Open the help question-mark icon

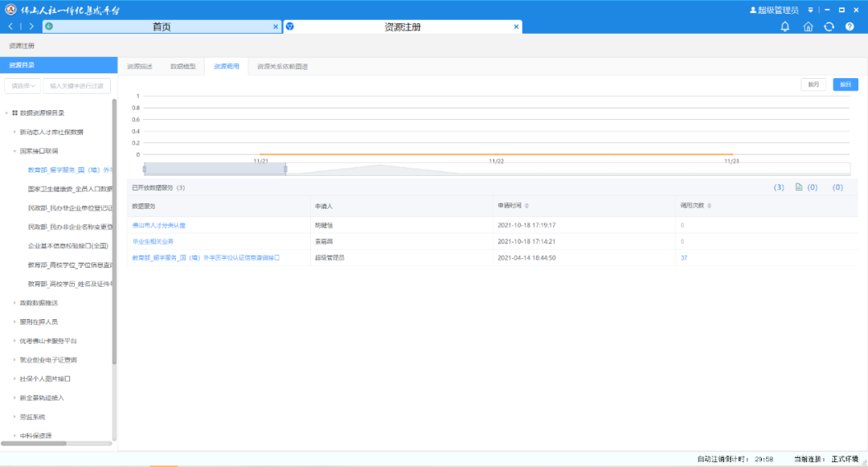850,27
